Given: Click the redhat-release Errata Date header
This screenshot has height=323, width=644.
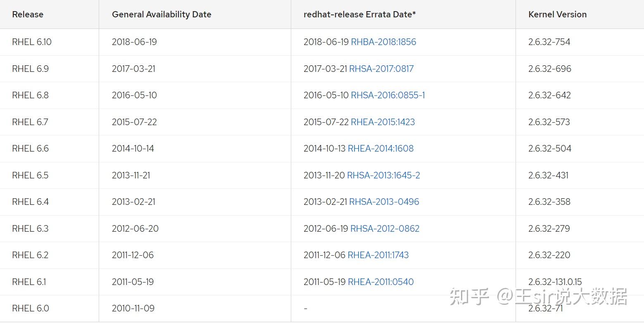Looking at the screenshot, I should tap(359, 14).
